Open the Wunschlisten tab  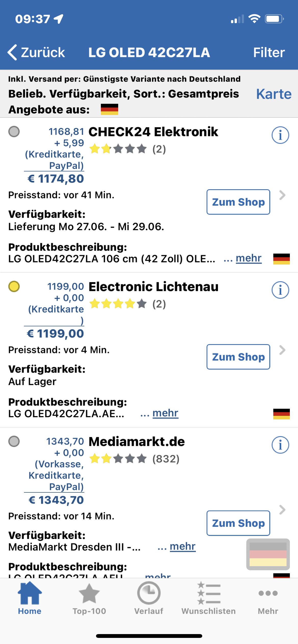tap(208, 599)
